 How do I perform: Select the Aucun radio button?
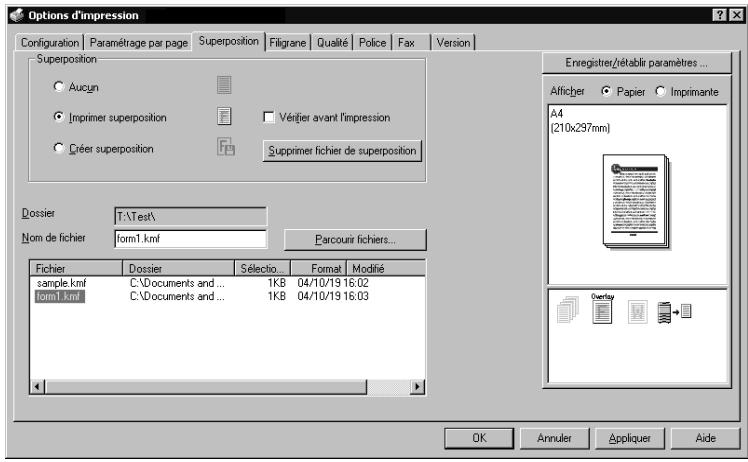(x=59, y=86)
